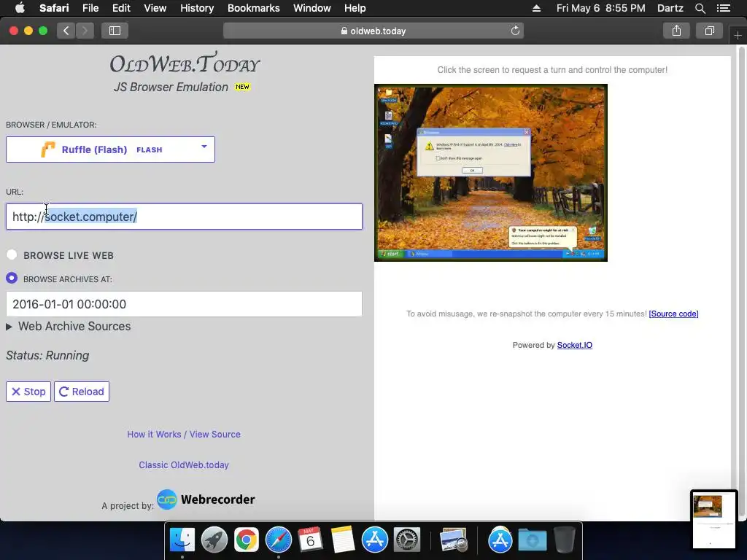Open the Edit menu
The width and height of the screenshot is (747, 560).
(x=121, y=8)
